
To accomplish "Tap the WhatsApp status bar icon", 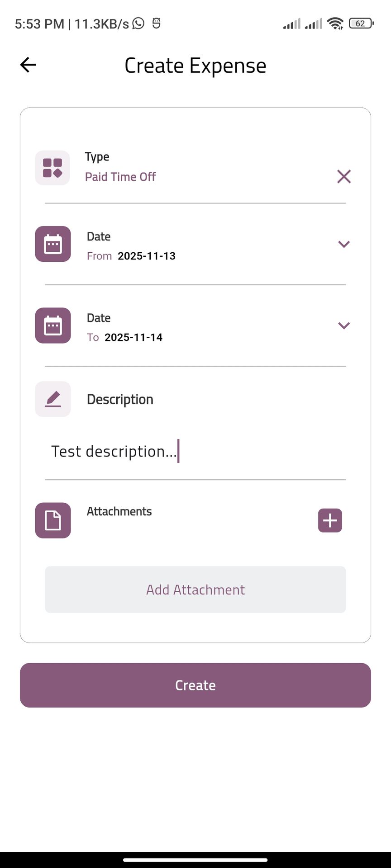I will (138, 23).
